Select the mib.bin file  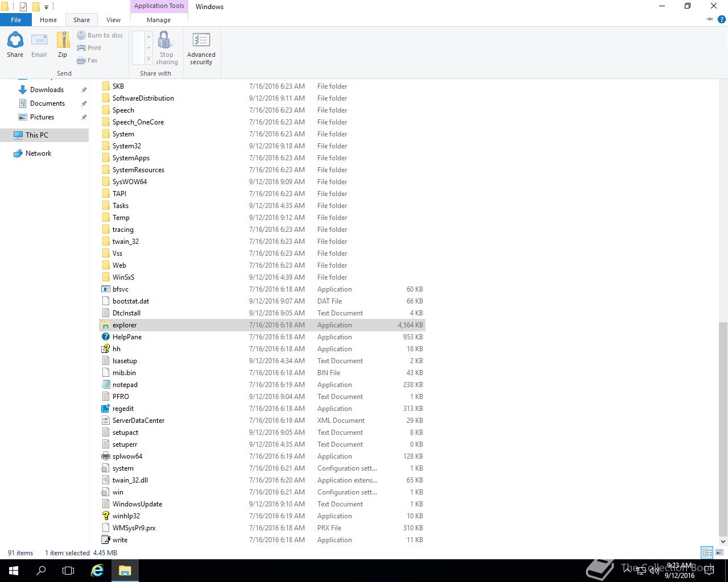coord(262,373)
